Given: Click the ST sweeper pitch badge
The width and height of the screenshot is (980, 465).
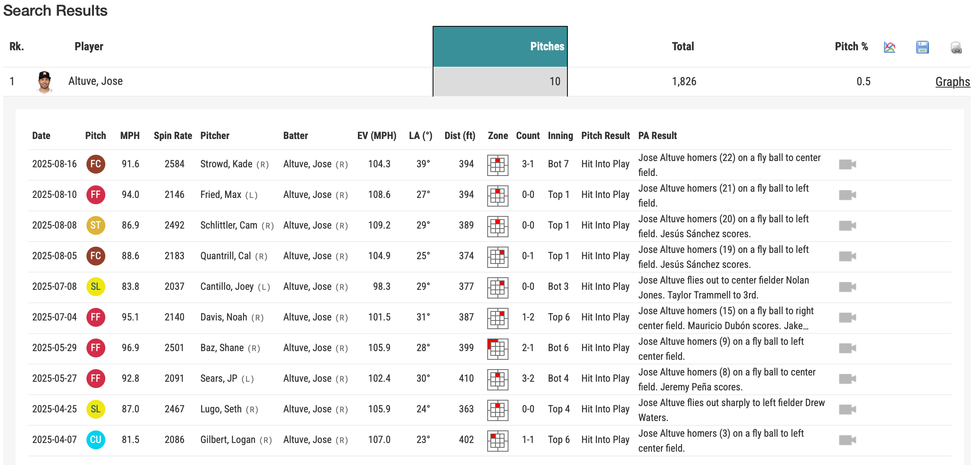Looking at the screenshot, I should click(95, 225).
